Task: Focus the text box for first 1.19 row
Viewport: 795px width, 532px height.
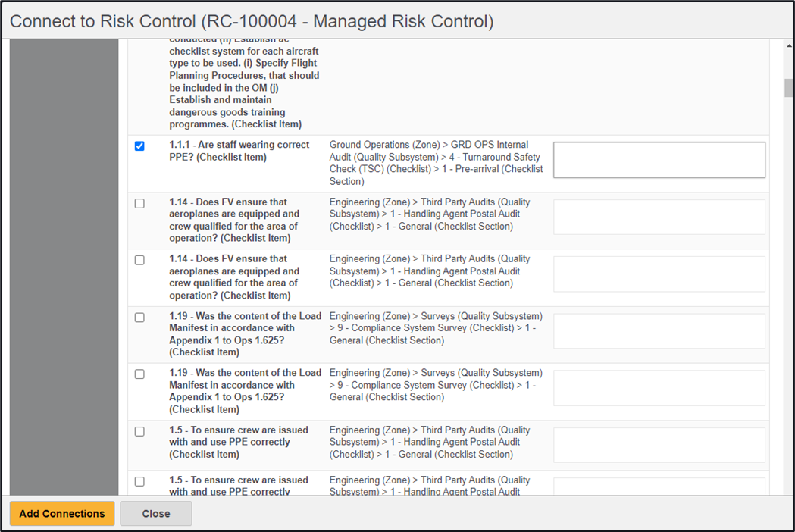Action: click(x=659, y=331)
